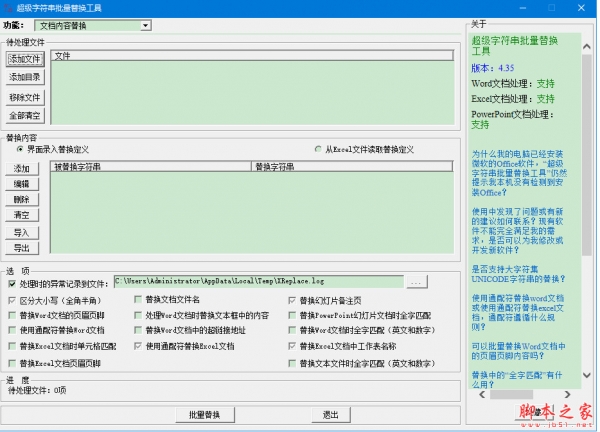Click the 批量替换 button
The height and width of the screenshot is (432, 600).
point(205,415)
